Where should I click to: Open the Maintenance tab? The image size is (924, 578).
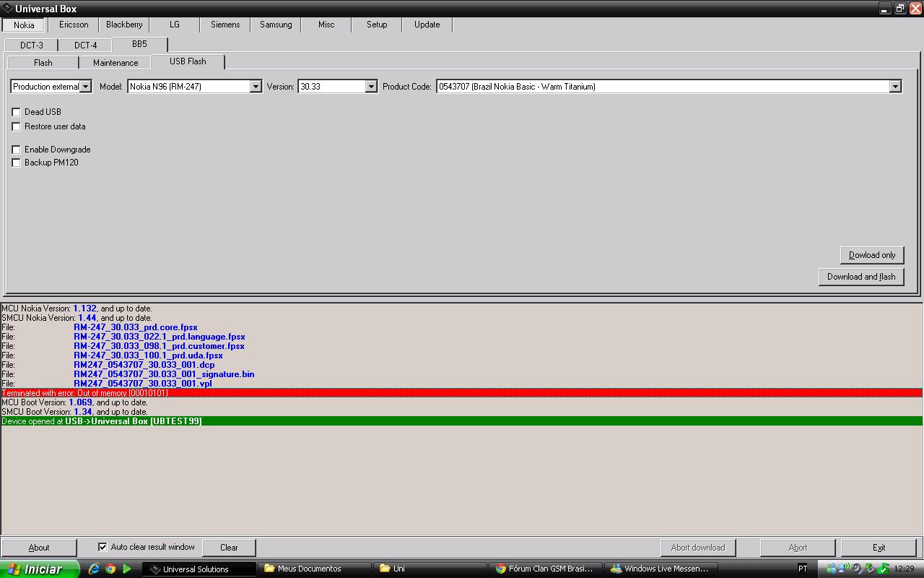coord(115,63)
